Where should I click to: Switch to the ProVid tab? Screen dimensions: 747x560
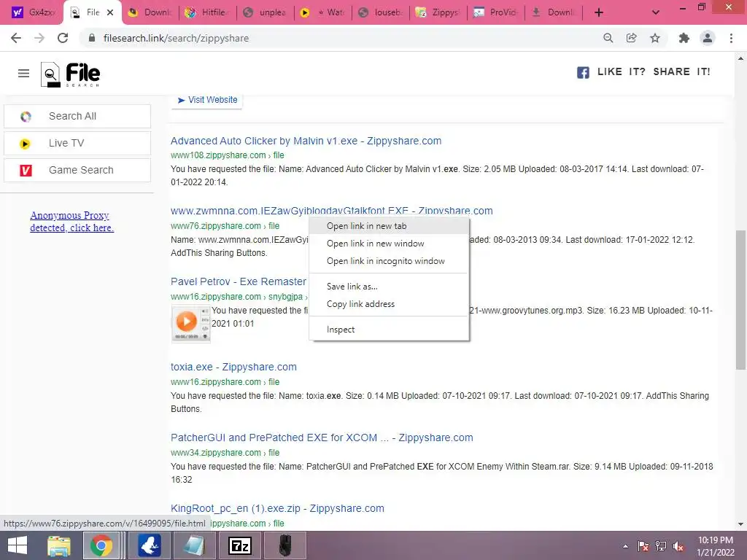click(495, 12)
